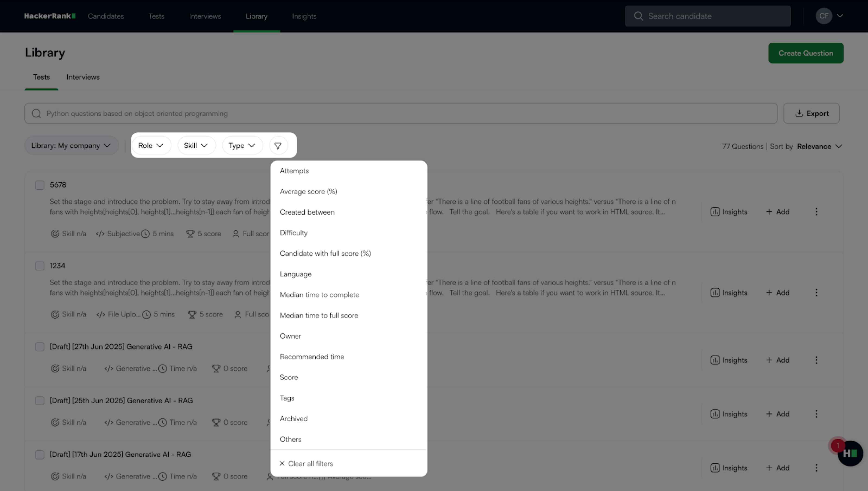Click the HackerRank logo
Viewport: 868px width, 491px height.
tap(50, 16)
